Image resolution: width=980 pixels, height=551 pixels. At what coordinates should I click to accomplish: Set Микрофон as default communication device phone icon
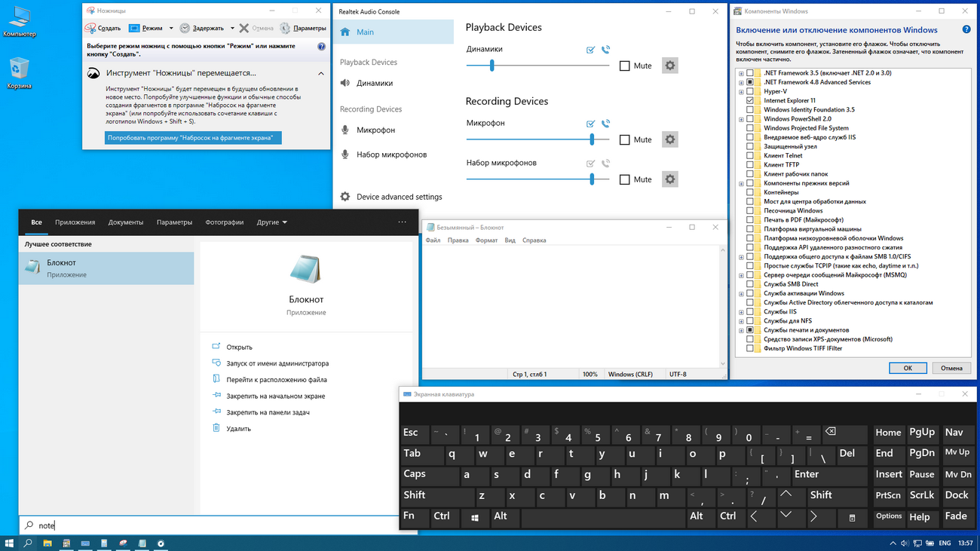(605, 124)
